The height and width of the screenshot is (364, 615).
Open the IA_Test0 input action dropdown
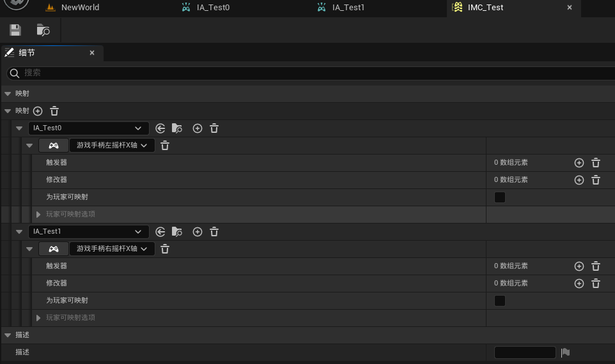click(88, 128)
